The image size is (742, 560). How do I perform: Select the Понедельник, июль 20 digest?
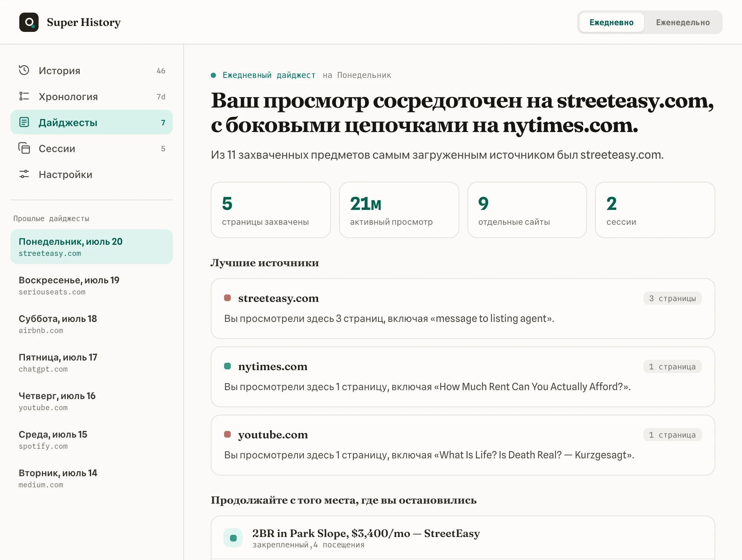coord(92,247)
